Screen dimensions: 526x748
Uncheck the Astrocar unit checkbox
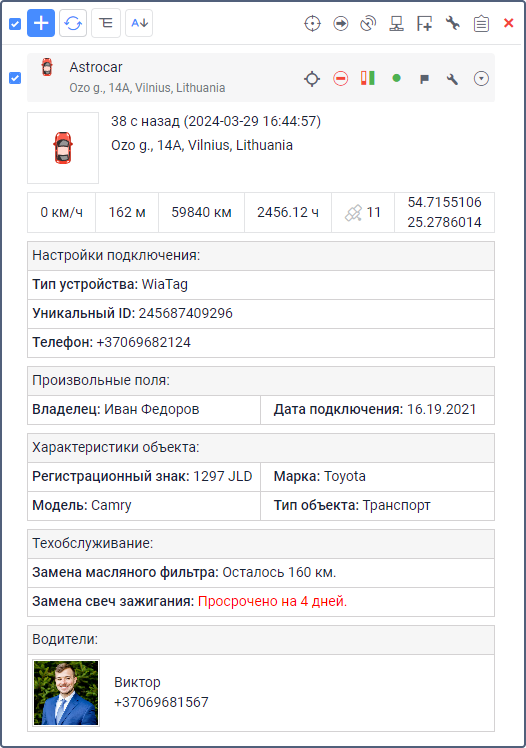tap(15, 78)
